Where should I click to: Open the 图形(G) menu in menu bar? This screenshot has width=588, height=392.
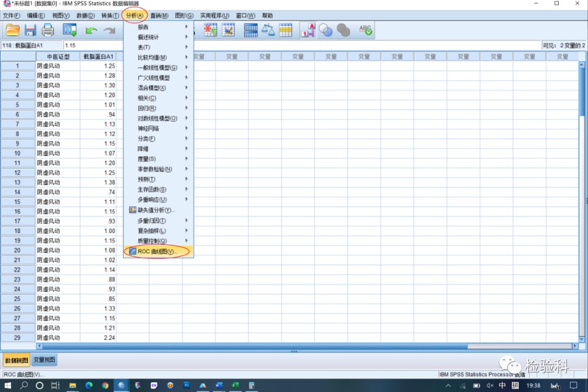click(184, 16)
